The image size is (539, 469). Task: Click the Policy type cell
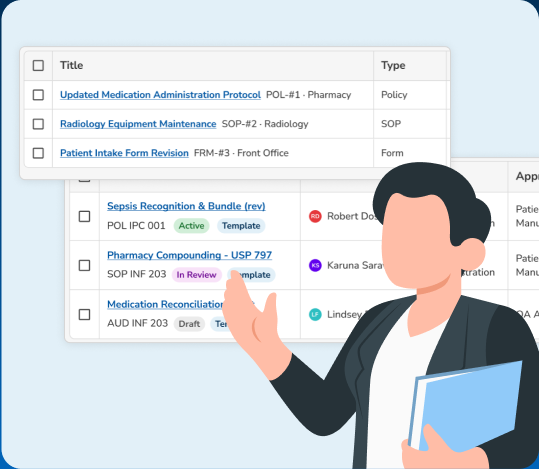[x=394, y=95]
